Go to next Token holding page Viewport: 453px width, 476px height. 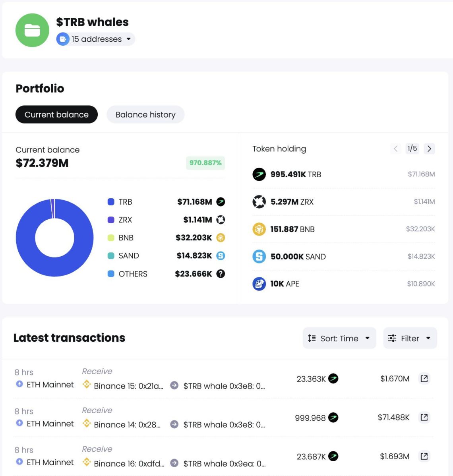coord(429,149)
